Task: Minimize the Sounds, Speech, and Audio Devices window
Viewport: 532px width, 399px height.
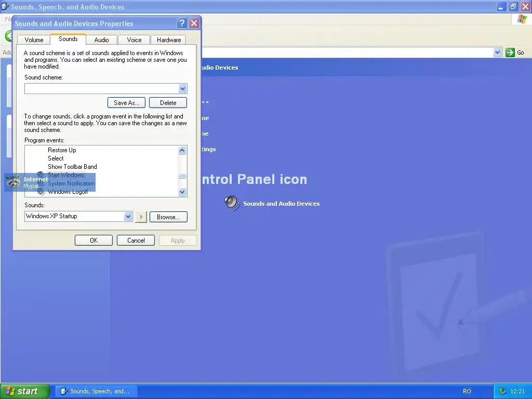Action: (501, 6)
